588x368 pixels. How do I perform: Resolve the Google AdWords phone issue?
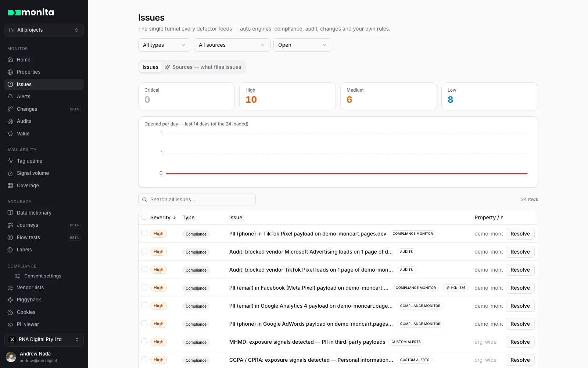[520, 324]
